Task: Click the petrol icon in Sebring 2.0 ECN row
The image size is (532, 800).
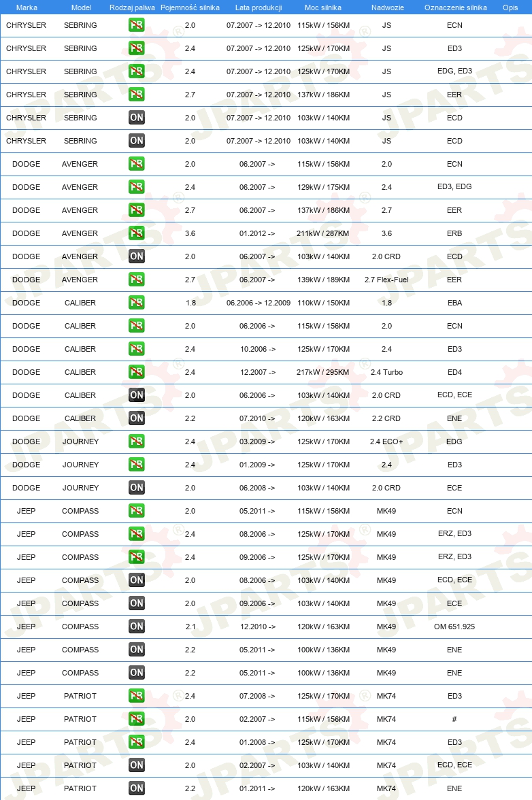Action: tap(136, 25)
